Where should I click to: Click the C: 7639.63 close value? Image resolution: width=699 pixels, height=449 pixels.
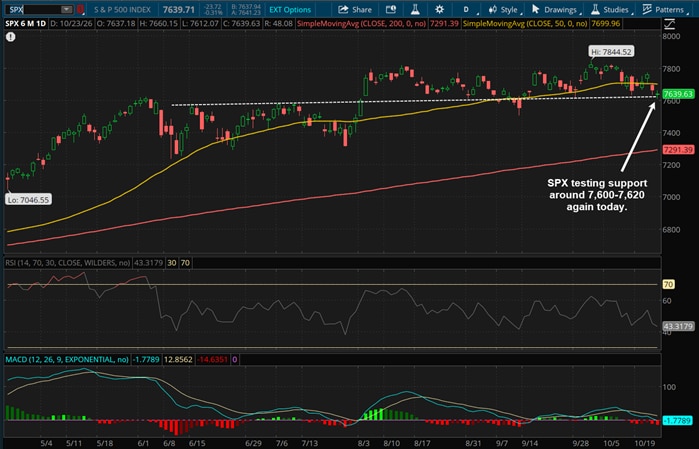point(241,23)
